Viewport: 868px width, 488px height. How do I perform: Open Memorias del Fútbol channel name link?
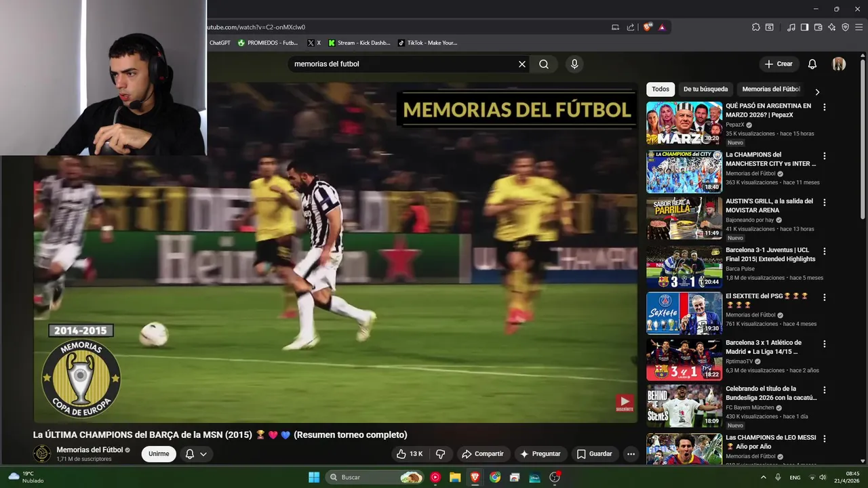tap(90, 449)
